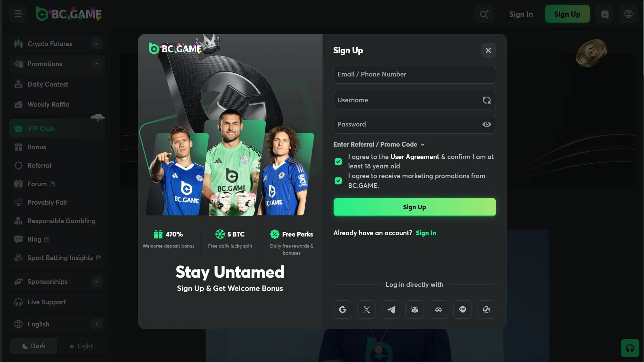Expand the Crypto Futures sidebar section
Viewport: 644px width, 362px height.
tap(57, 44)
